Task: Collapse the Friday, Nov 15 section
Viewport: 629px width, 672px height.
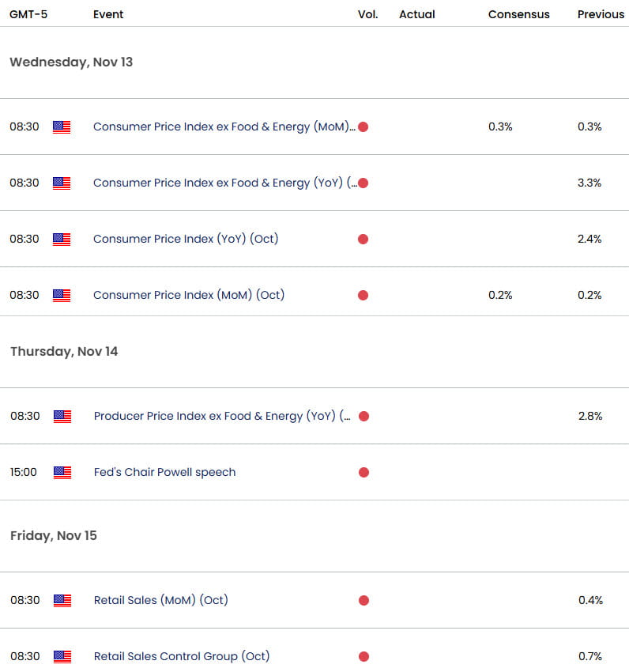Action: click(53, 535)
